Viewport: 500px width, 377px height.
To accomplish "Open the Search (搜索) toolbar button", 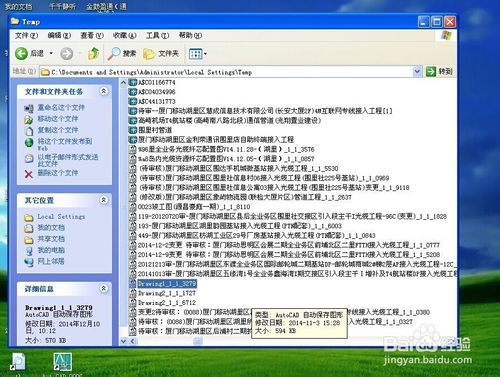I will click(x=122, y=53).
